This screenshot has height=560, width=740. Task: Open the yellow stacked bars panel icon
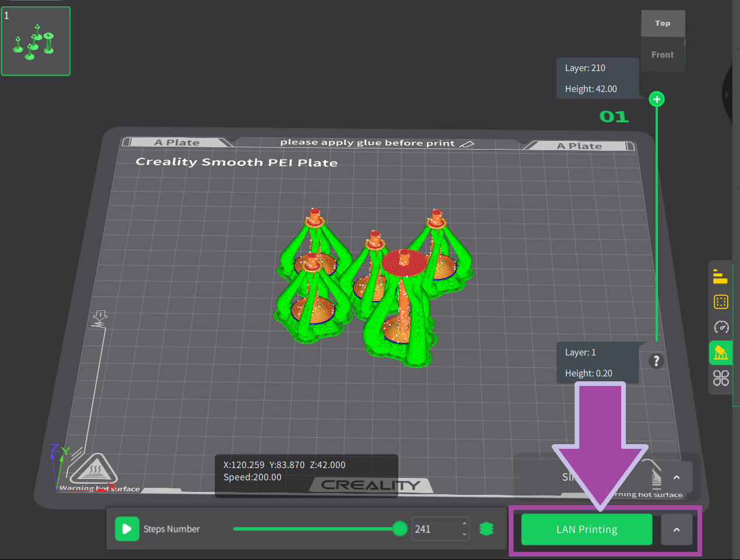(x=720, y=277)
